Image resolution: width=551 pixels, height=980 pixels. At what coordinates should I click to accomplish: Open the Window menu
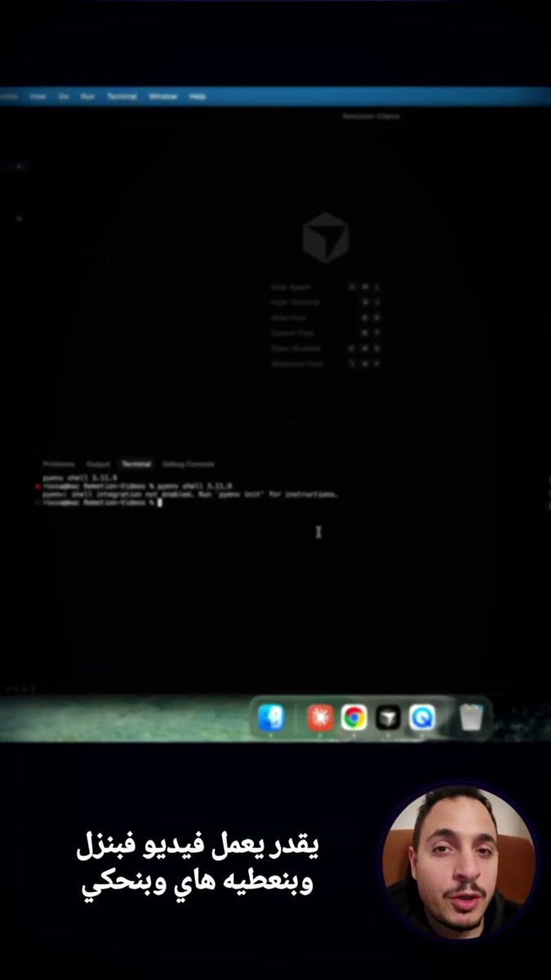click(162, 96)
